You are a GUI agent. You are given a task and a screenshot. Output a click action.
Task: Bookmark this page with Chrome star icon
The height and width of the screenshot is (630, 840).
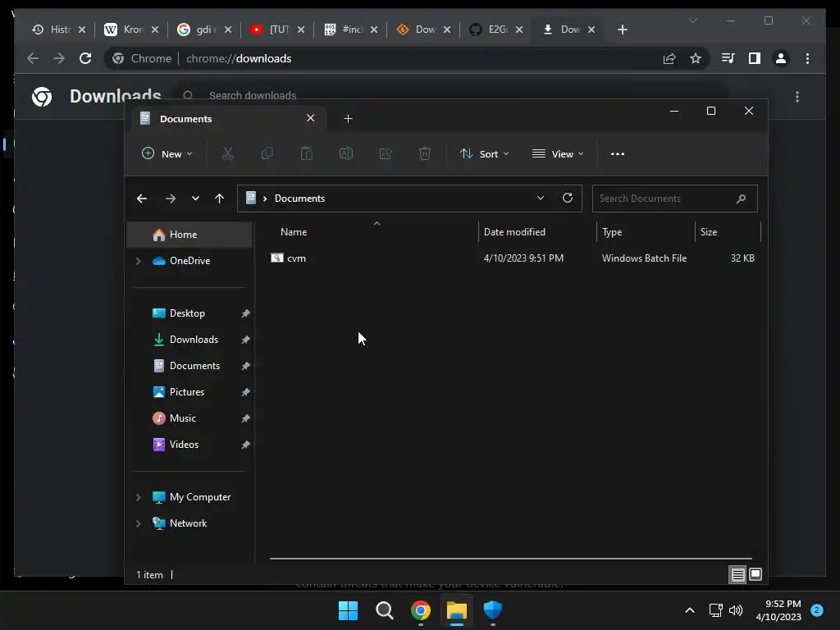[x=696, y=58]
